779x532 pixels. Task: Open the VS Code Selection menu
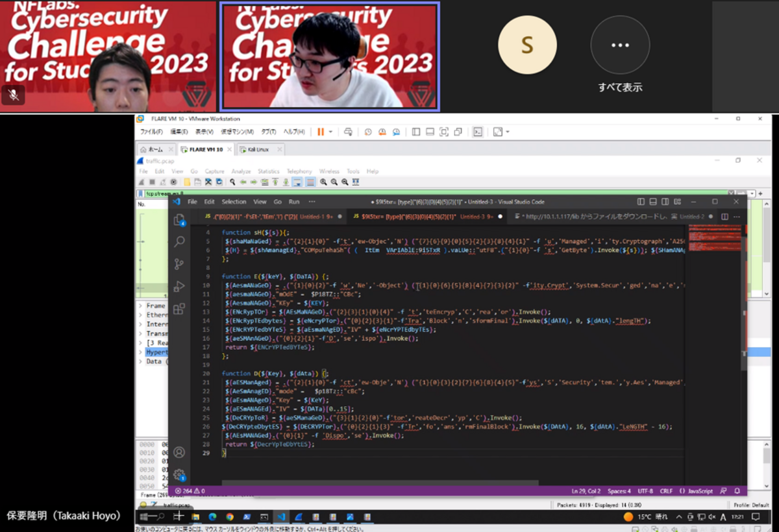tap(234, 202)
